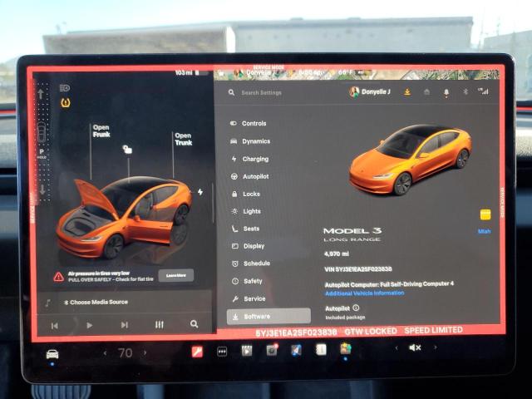Open the Lights settings menu
The image size is (532, 399).
tap(247, 211)
